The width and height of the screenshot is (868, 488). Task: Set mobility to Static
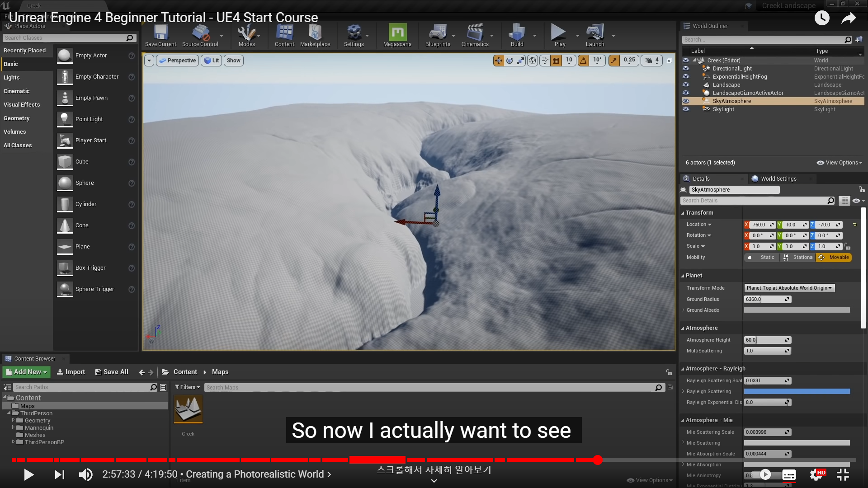[x=762, y=258]
